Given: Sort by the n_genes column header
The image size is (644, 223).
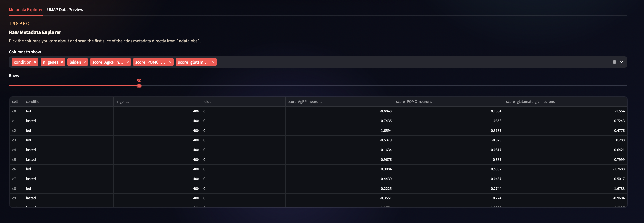Looking at the screenshot, I should (x=157, y=102).
